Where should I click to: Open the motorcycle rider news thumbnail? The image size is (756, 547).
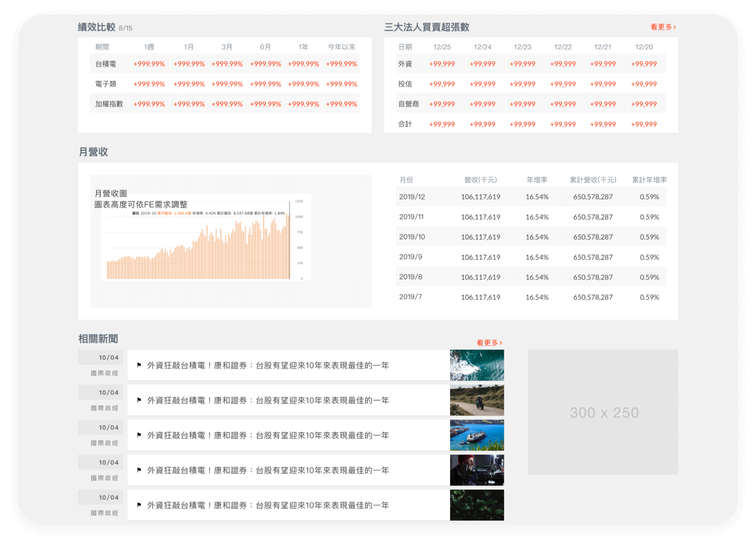click(476, 400)
